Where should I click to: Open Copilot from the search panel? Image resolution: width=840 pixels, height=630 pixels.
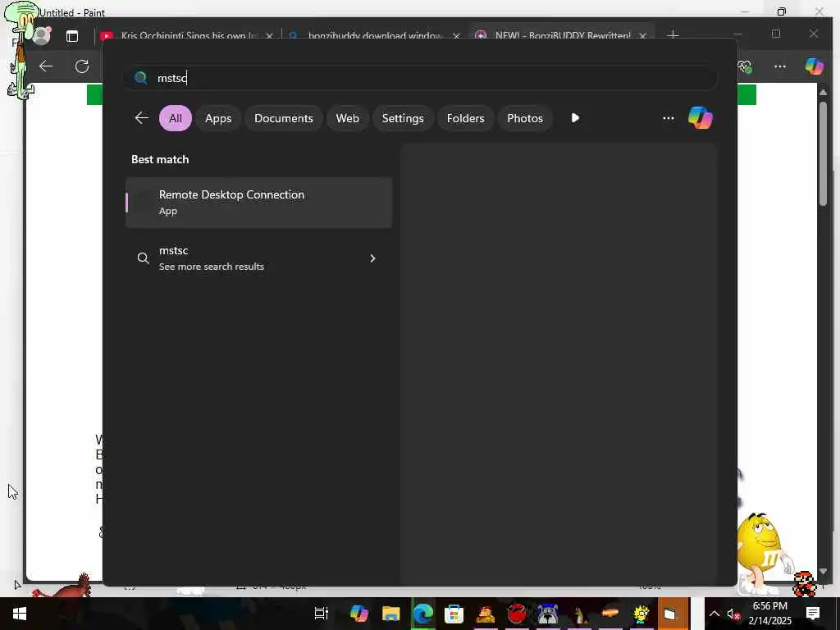[x=701, y=118]
